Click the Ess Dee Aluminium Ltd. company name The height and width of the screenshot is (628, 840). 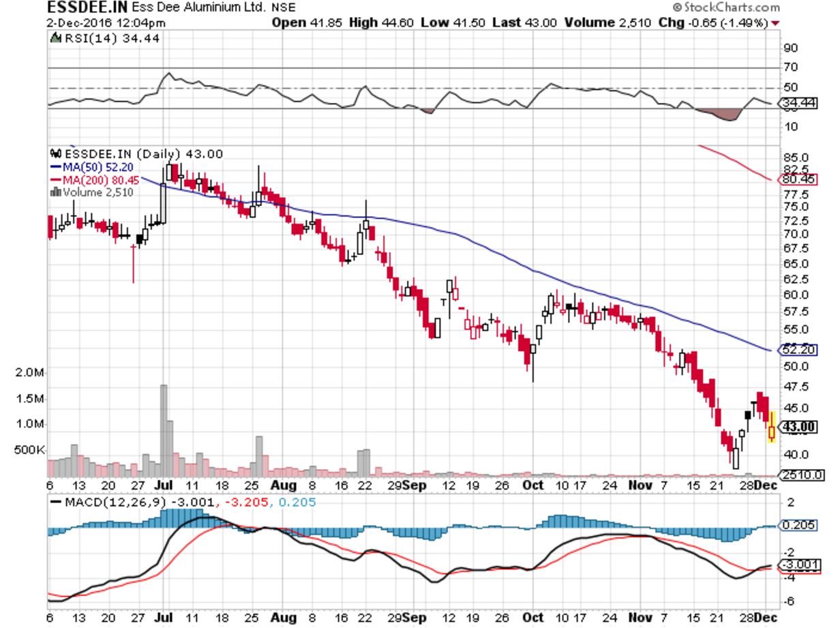[x=199, y=8]
